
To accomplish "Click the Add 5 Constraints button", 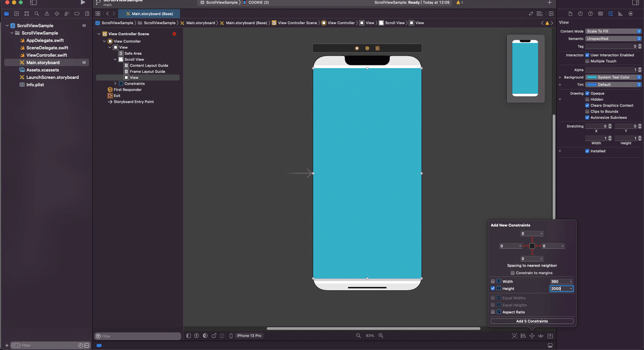I will [532, 321].
